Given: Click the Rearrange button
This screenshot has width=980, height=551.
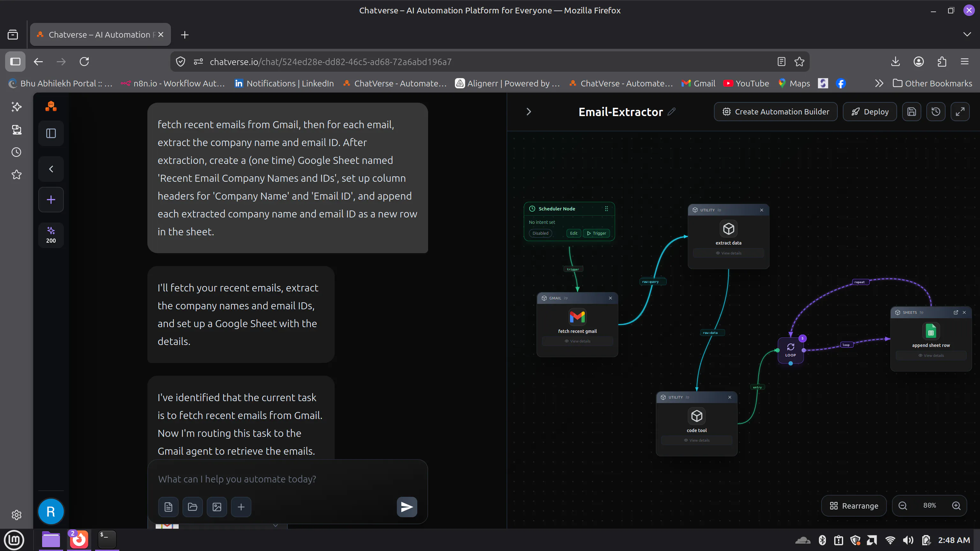Looking at the screenshot, I should tap(854, 506).
